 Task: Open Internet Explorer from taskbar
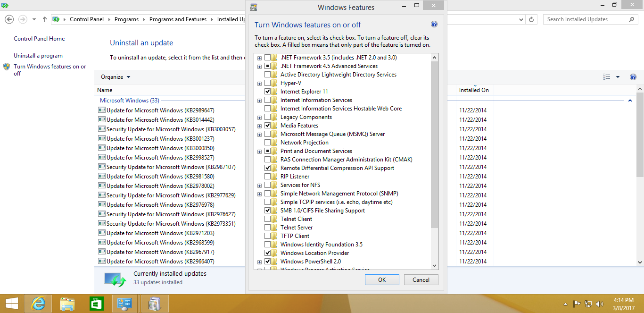click(38, 304)
